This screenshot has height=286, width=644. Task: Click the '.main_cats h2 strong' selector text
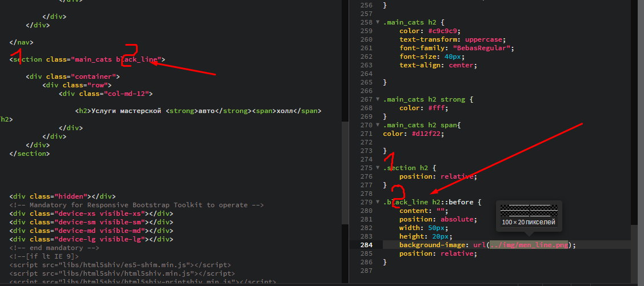pyautogui.click(x=424, y=99)
